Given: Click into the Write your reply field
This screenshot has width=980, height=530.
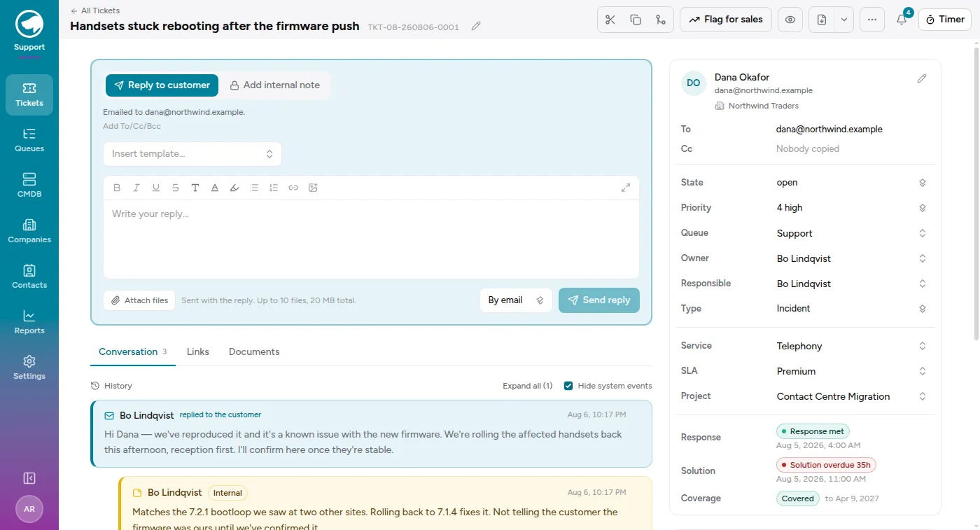Looking at the screenshot, I should click(371, 239).
